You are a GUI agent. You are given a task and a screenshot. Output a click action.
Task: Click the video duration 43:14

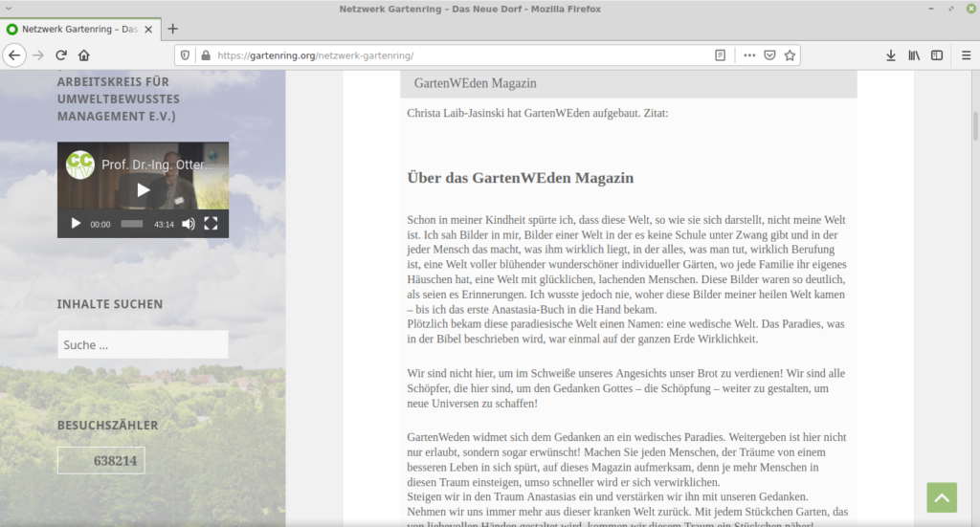click(164, 224)
